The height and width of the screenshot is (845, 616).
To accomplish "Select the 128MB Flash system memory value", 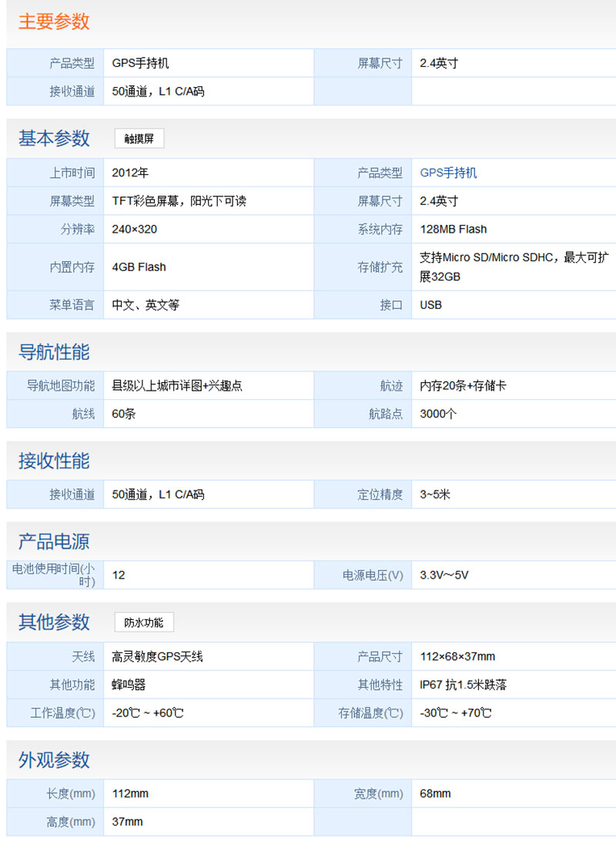I will (454, 229).
